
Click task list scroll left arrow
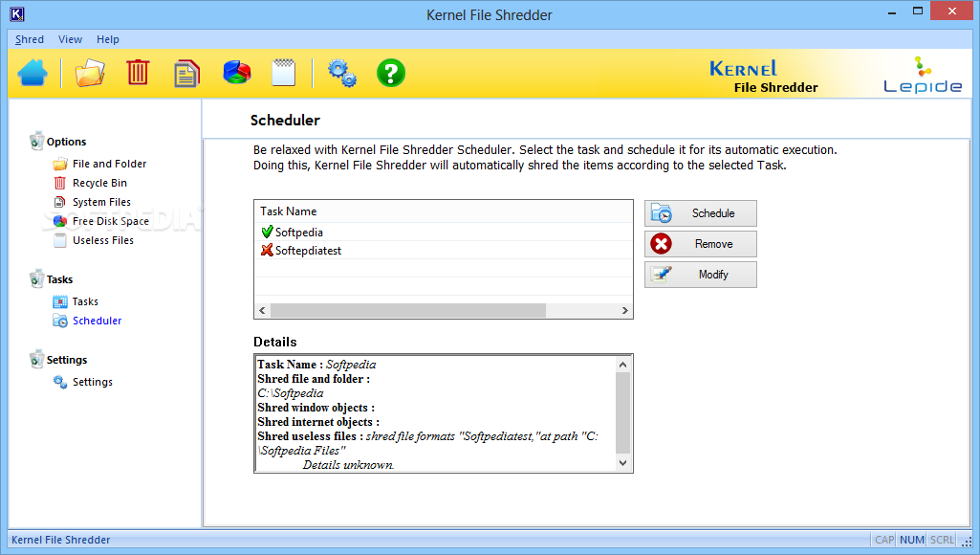(x=263, y=311)
